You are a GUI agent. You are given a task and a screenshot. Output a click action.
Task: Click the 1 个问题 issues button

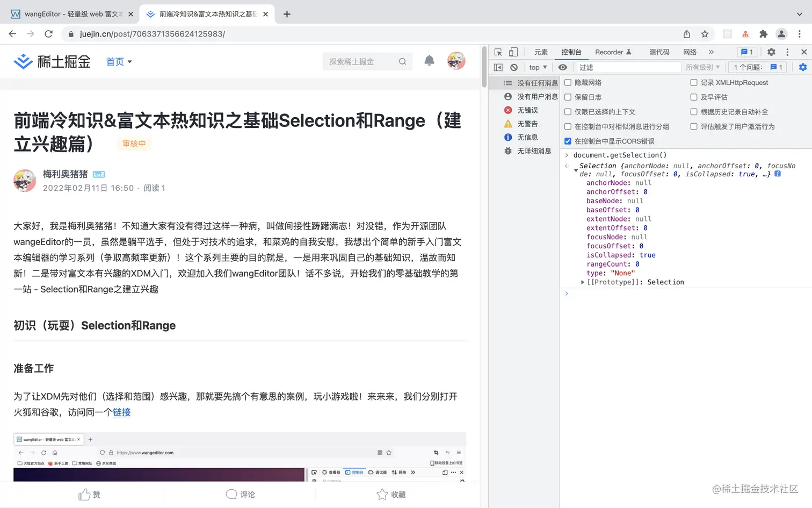757,67
